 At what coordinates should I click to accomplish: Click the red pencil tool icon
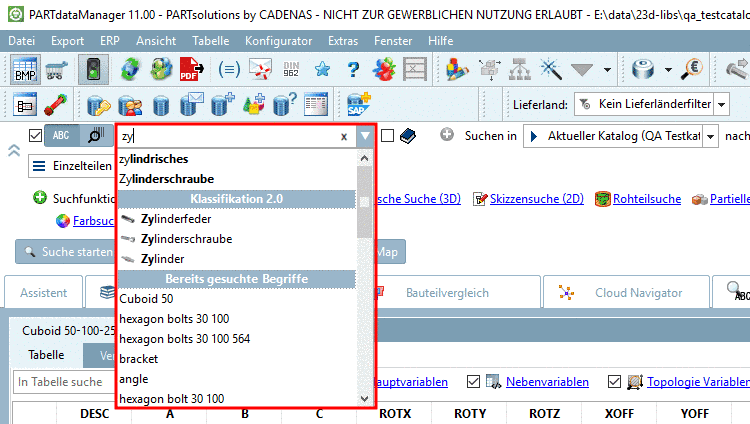(x=55, y=104)
